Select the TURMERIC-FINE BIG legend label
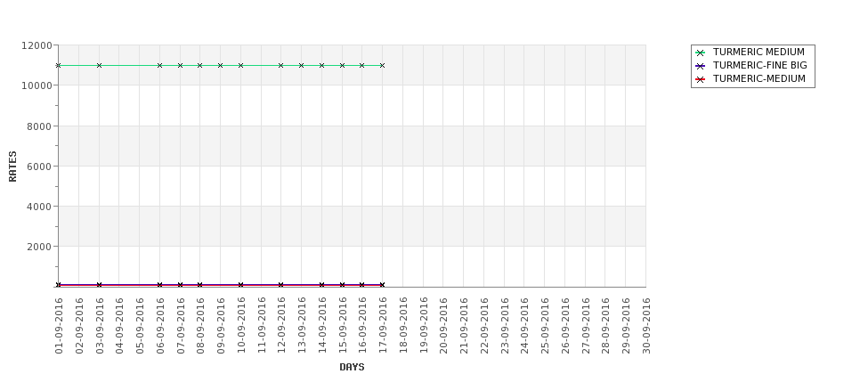868x382 pixels. click(759, 65)
